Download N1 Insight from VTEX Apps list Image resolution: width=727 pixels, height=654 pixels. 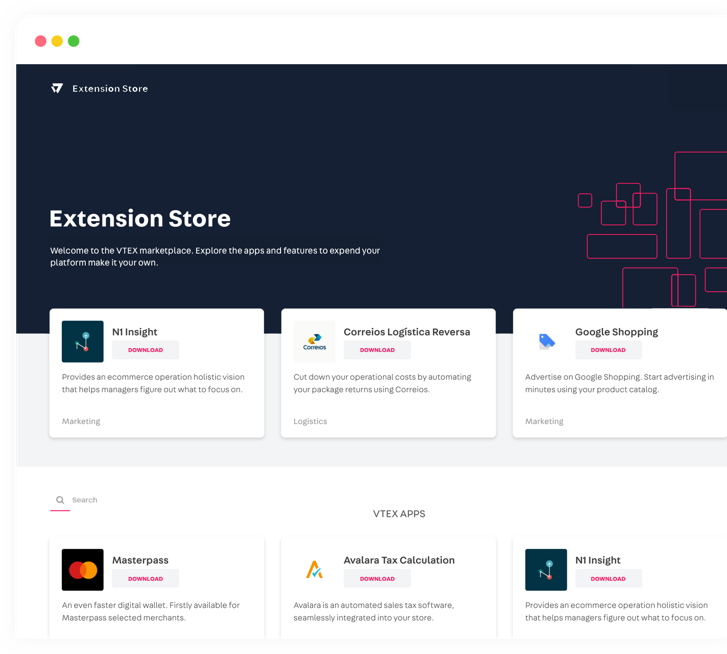(x=608, y=578)
